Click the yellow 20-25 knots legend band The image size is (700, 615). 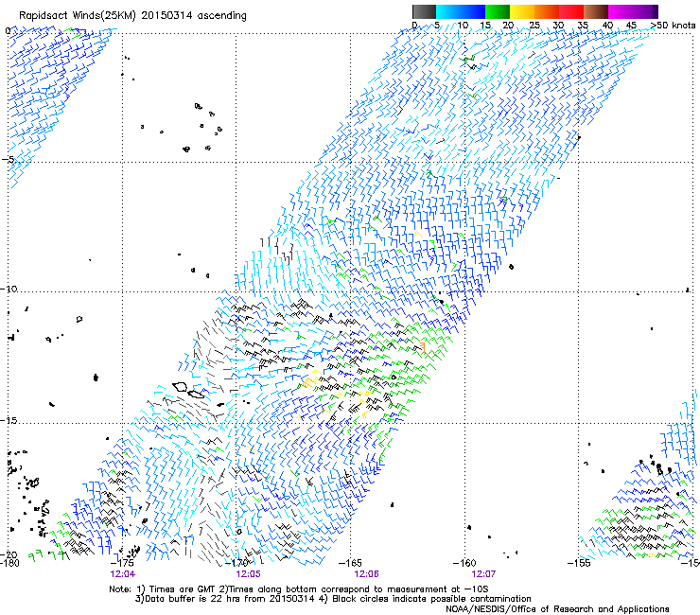[522, 11]
